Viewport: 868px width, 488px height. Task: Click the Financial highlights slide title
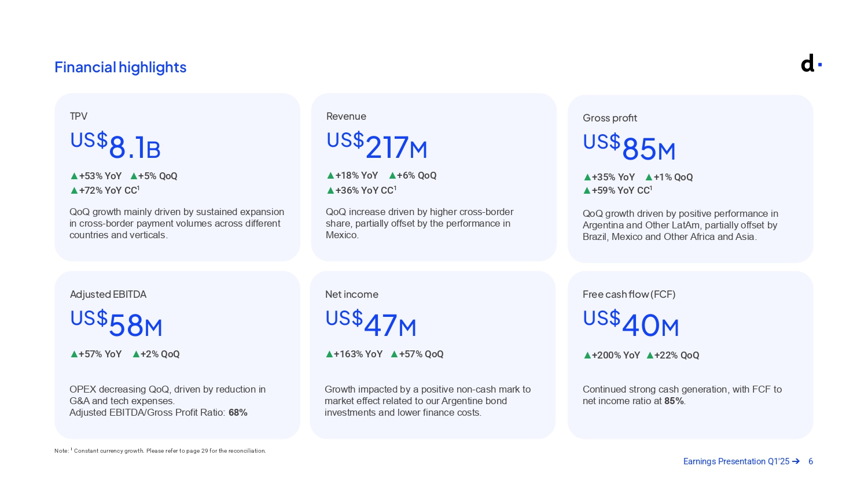(120, 68)
